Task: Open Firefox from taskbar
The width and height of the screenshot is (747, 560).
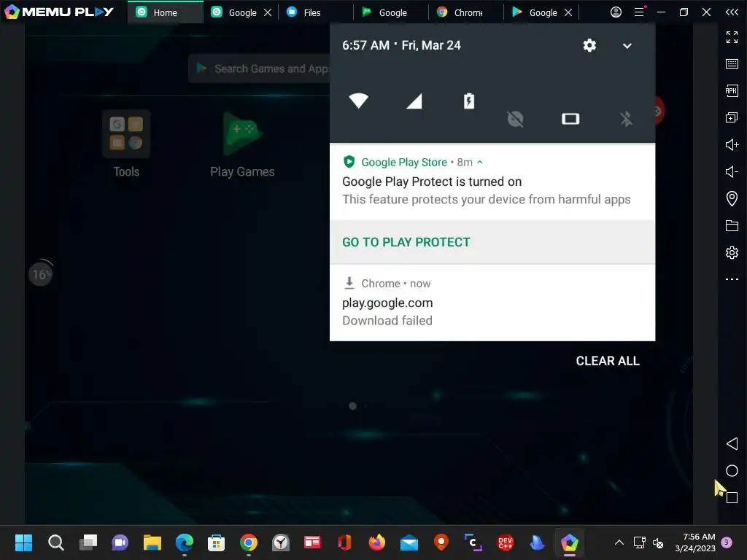Action: pyautogui.click(x=377, y=542)
